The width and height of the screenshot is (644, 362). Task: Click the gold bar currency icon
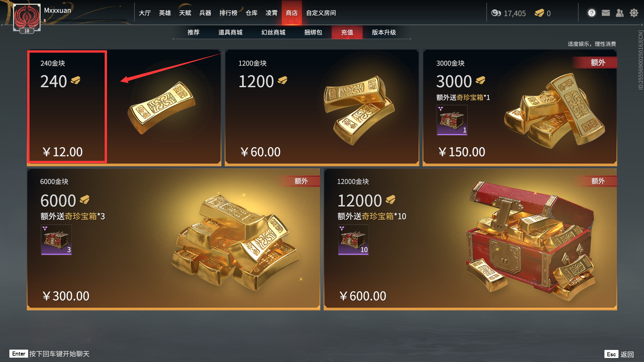click(539, 13)
